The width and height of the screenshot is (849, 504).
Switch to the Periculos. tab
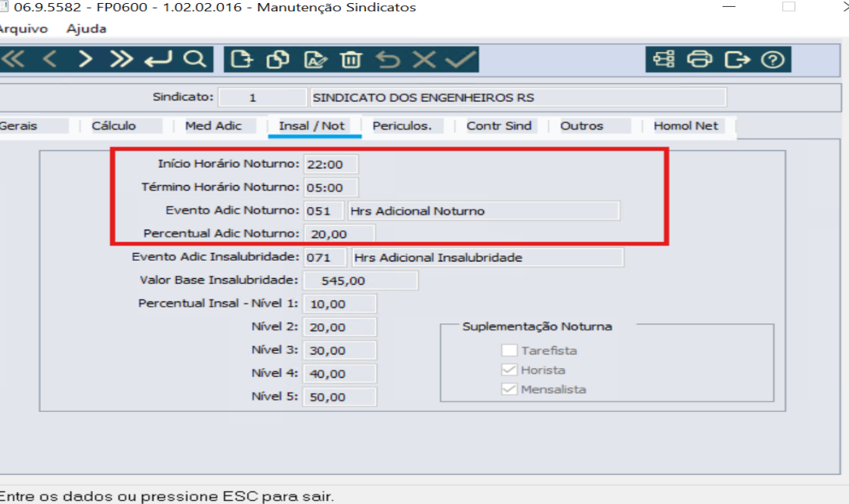point(408,125)
